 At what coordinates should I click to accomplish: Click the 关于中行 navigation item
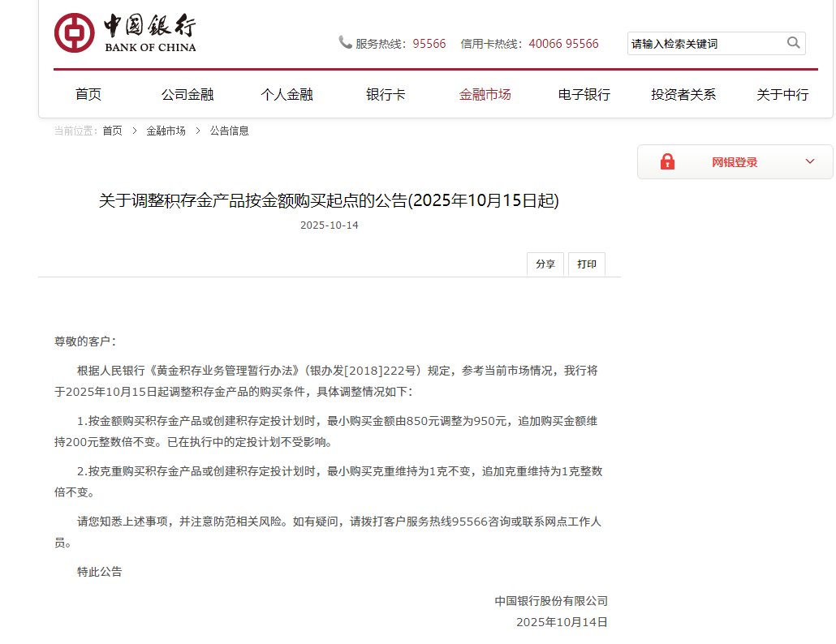pyautogui.click(x=782, y=94)
